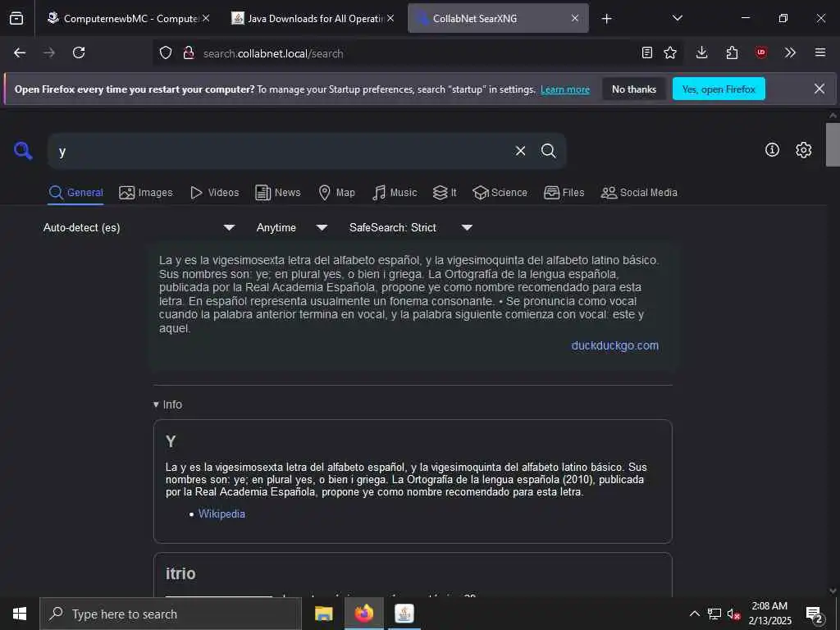Collapse the Info section triangle
The width and height of the screenshot is (840, 630).
[156, 404]
